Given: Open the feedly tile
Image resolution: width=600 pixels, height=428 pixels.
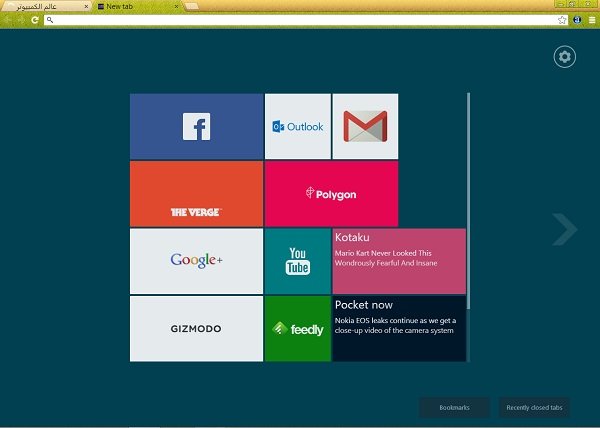Looking at the screenshot, I should 298,329.
